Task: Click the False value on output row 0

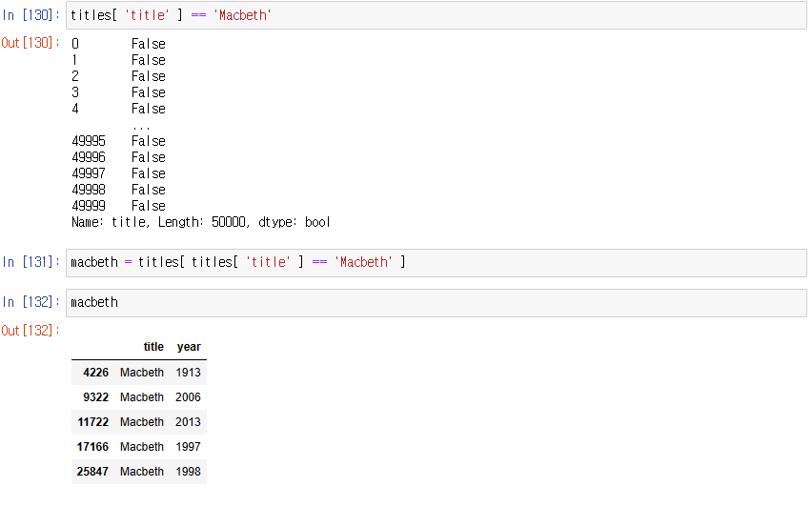Action: pos(149,44)
